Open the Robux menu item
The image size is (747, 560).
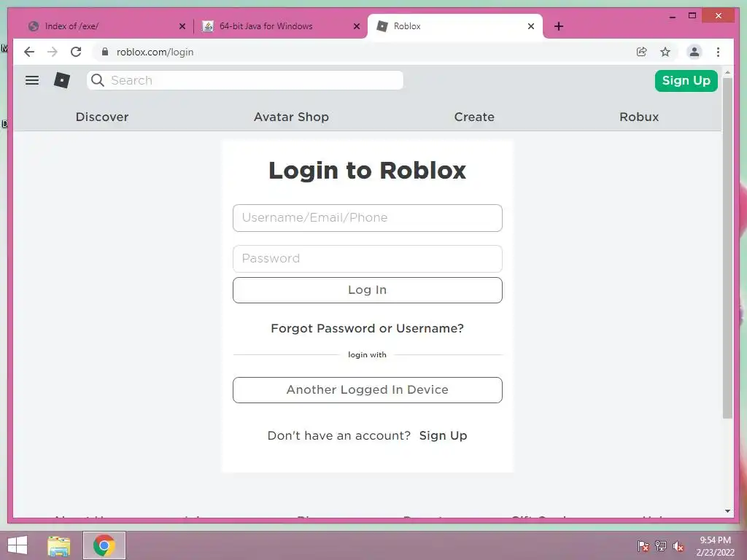(x=639, y=117)
